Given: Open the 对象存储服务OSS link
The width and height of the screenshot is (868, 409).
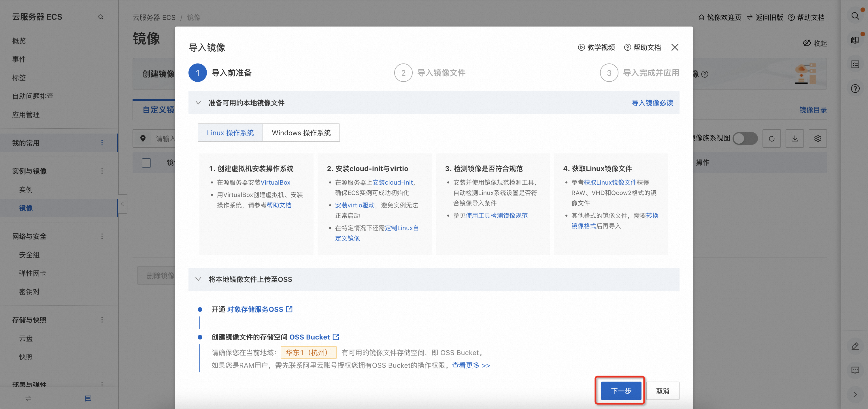Looking at the screenshot, I should pos(255,309).
